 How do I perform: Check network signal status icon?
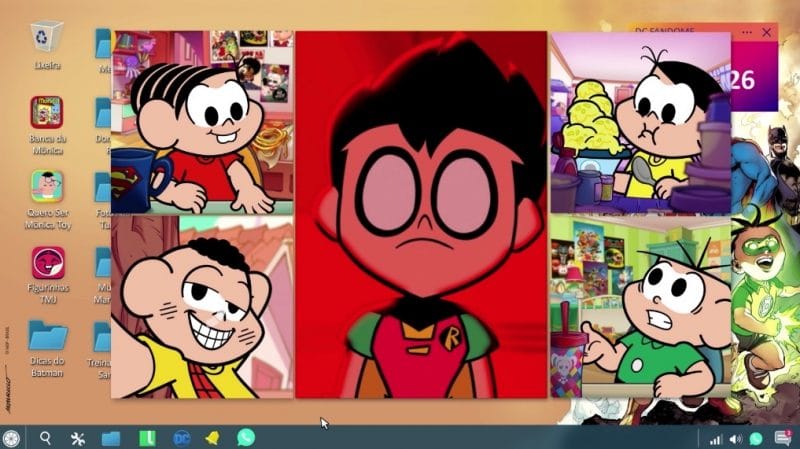tap(715, 439)
